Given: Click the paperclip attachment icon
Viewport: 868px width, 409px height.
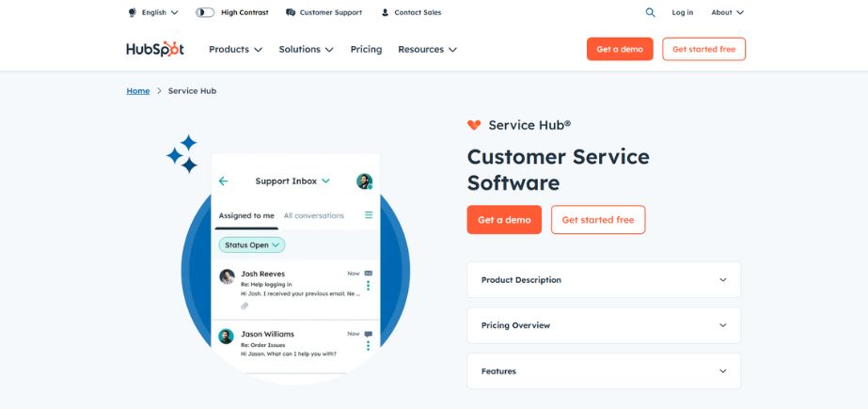Looking at the screenshot, I should click(245, 306).
